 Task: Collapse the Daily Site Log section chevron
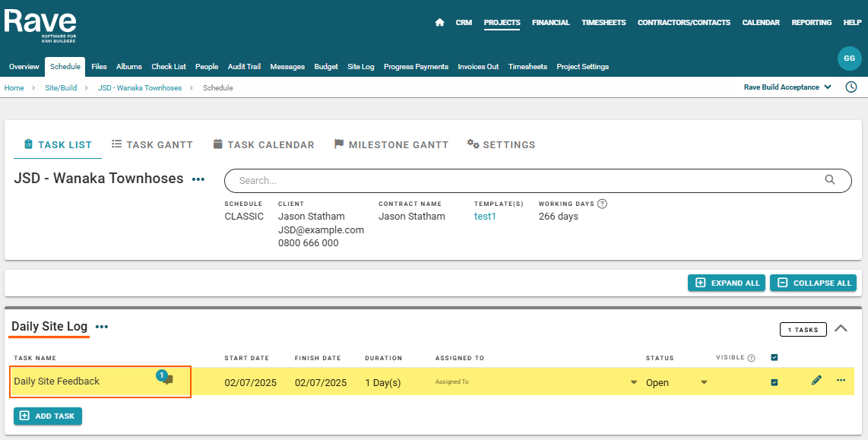point(841,328)
